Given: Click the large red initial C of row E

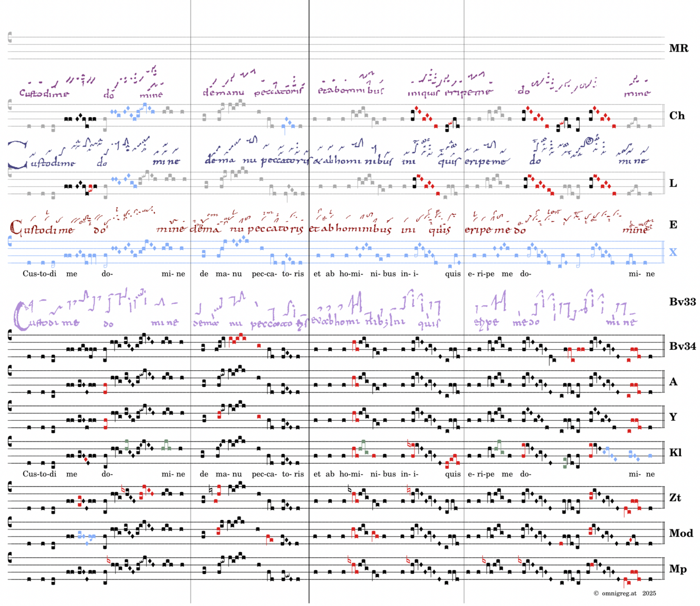Looking at the screenshot, I should tap(16, 227).
